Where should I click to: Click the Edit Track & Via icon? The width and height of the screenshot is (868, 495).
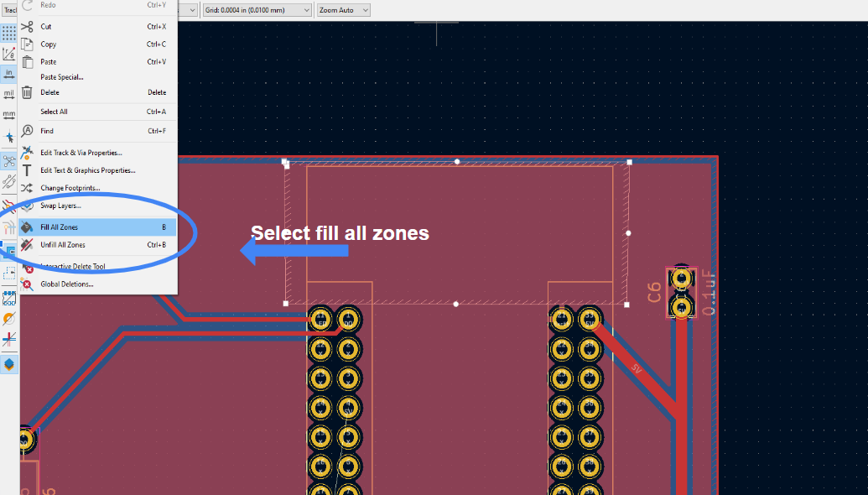coord(27,153)
